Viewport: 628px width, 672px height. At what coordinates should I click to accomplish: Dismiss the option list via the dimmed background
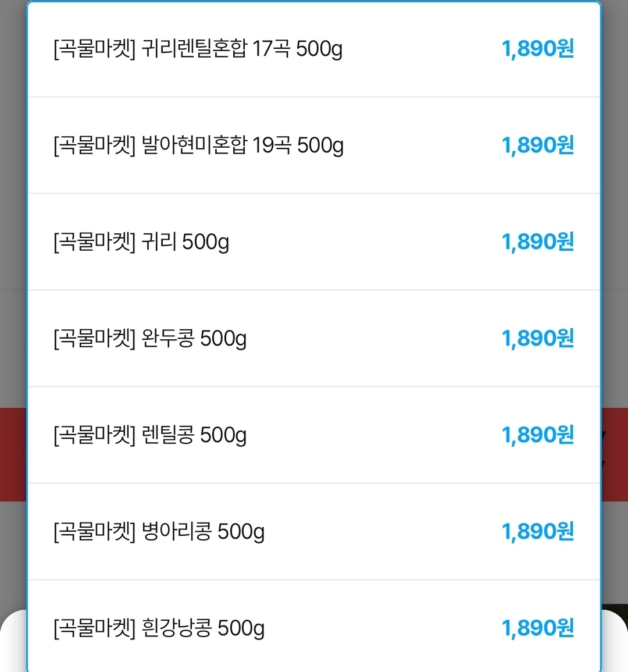point(12,175)
